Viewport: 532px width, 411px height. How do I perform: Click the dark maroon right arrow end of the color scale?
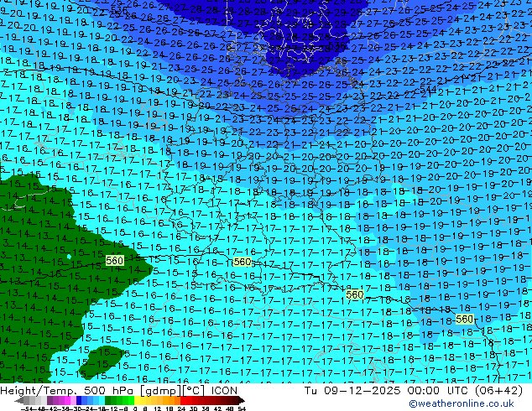tap(241, 400)
